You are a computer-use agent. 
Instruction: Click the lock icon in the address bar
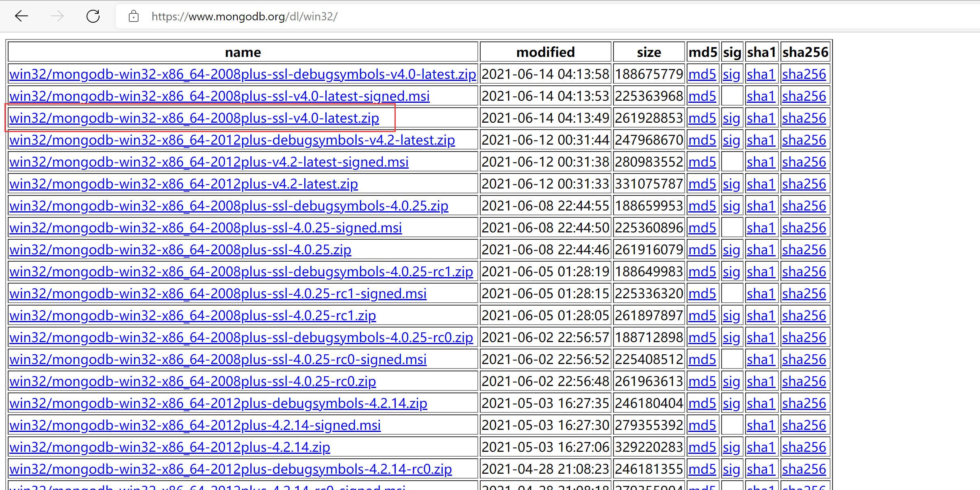point(134,17)
